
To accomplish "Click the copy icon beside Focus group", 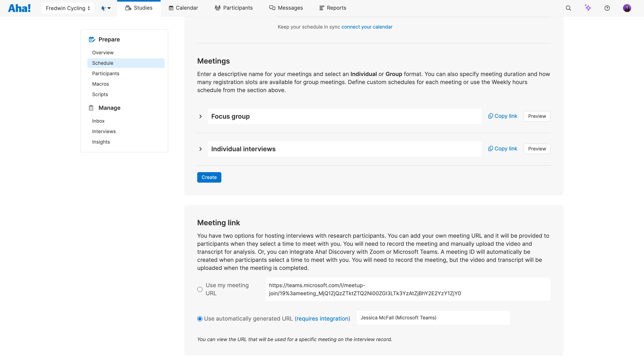I will (x=490, y=116).
